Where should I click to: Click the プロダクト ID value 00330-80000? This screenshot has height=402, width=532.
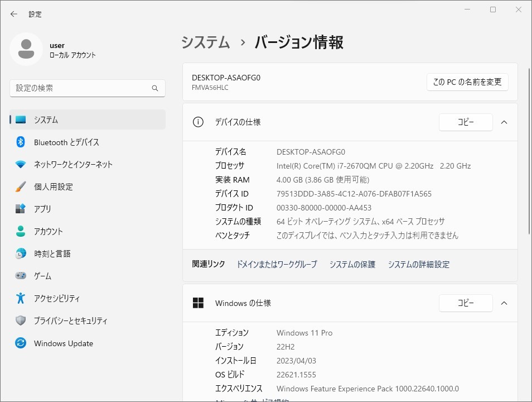click(x=323, y=208)
